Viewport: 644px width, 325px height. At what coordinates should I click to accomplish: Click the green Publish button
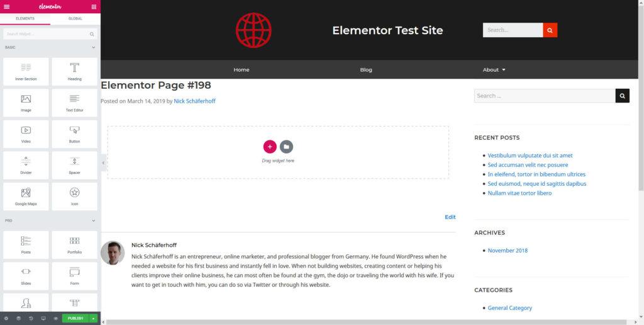75,319
